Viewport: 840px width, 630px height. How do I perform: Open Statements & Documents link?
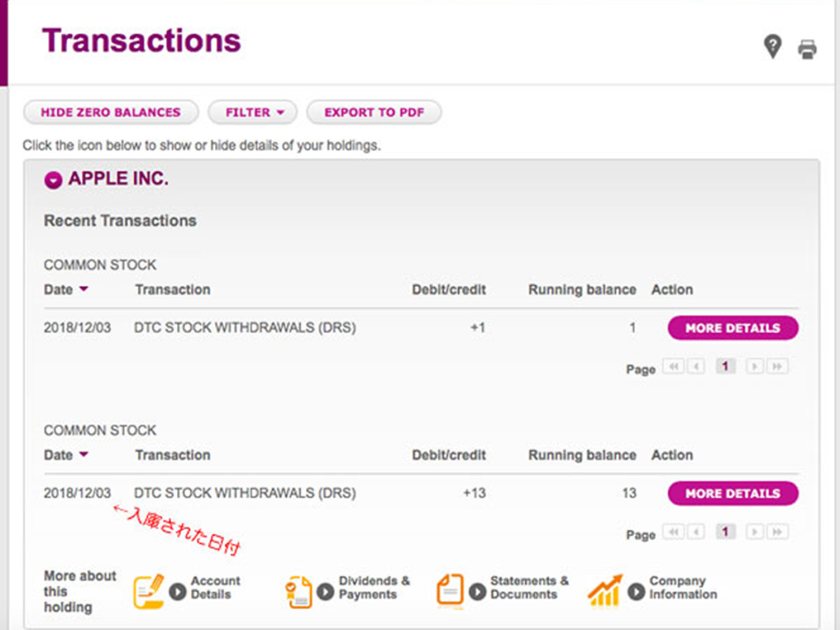529,587
